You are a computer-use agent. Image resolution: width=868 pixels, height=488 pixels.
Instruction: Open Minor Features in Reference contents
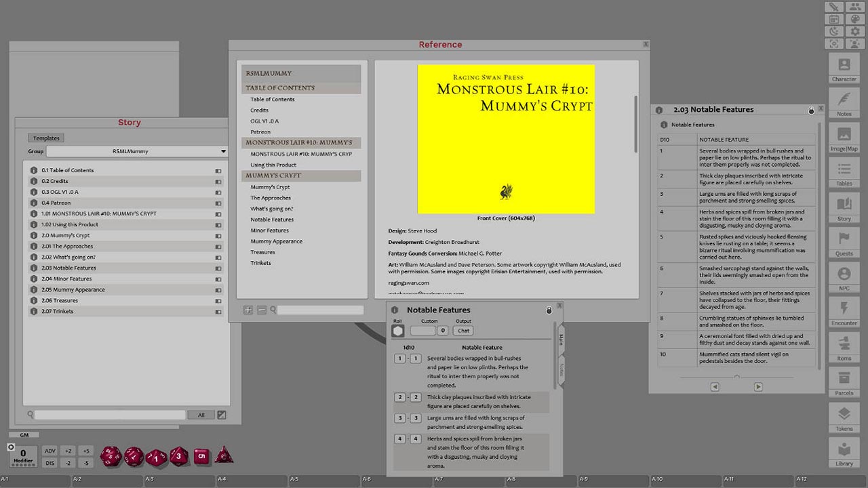tap(270, 230)
